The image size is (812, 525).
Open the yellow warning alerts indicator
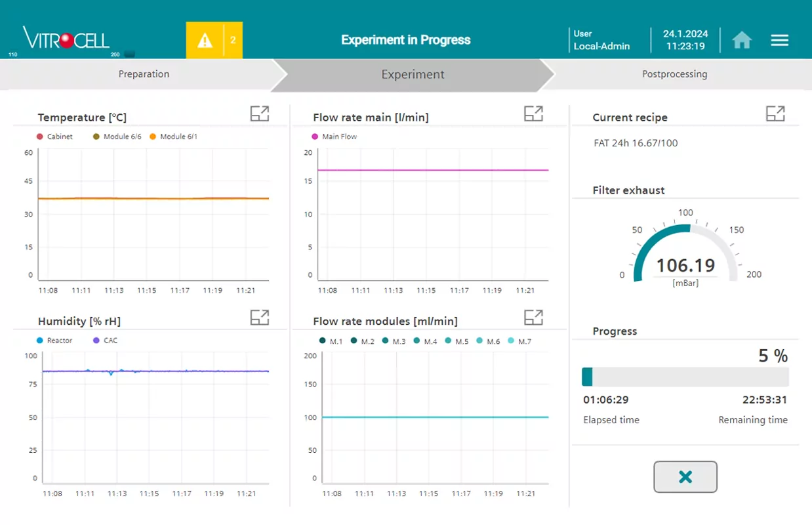pos(214,41)
